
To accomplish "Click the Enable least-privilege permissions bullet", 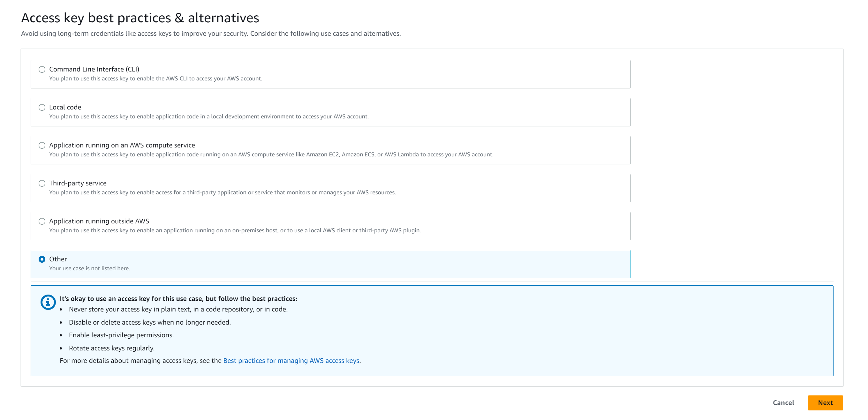I will tap(121, 335).
